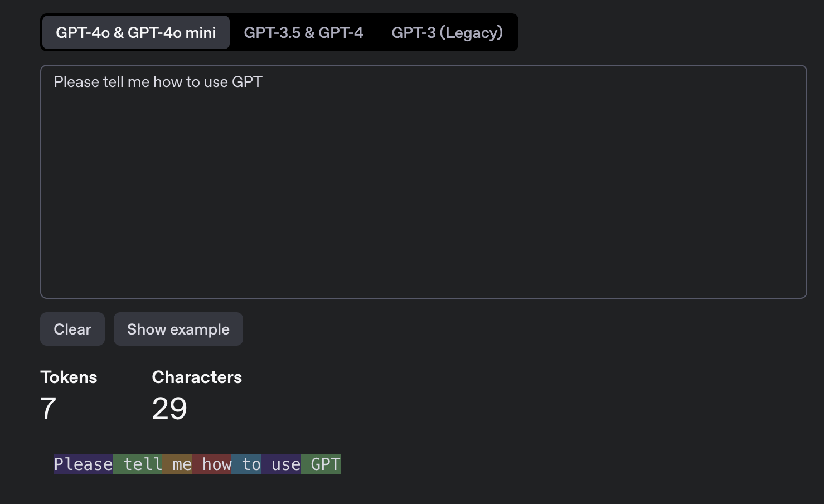This screenshot has height=504, width=824.
Task: Switch to the GPT-3.5 & GPT-4 tab
Action: [x=303, y=32]
